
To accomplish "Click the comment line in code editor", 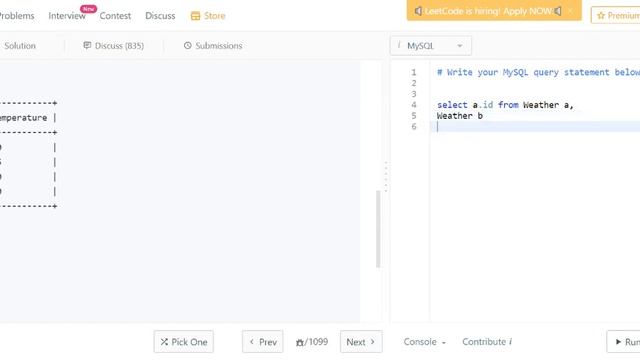I will (538, 72).
